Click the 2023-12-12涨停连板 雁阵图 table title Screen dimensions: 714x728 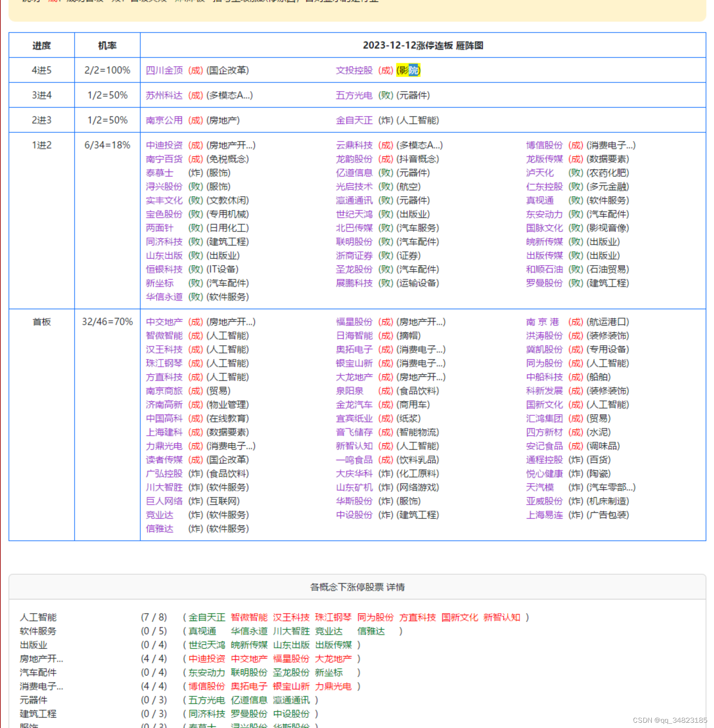coord(423,46)
